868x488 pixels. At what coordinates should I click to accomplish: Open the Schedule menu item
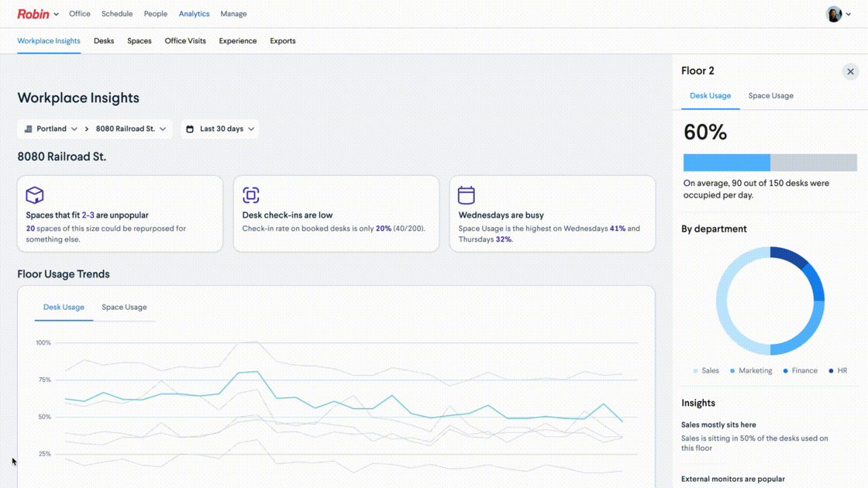click(x=117, y=14)
